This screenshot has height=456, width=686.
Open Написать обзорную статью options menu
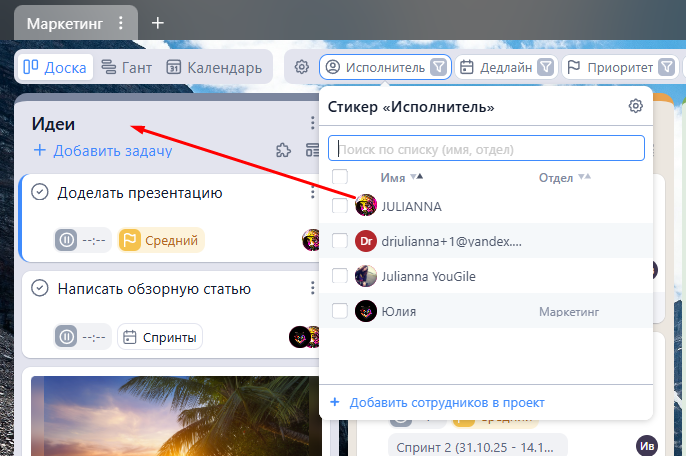pos(312,288)
